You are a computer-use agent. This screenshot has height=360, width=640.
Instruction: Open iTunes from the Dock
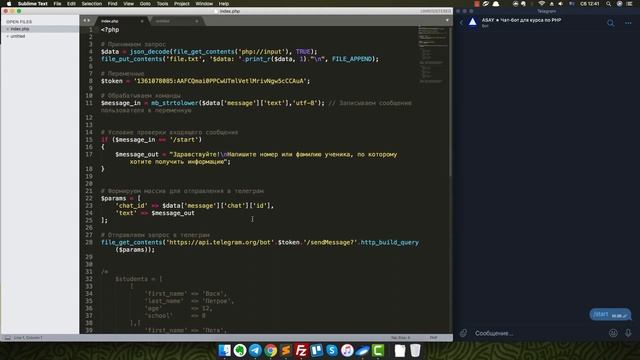(347, 350)
